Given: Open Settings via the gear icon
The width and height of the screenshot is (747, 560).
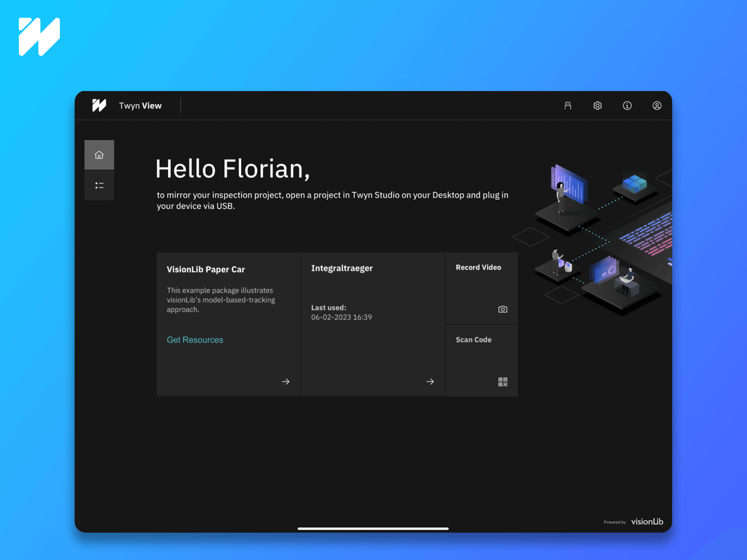Looking at the screenshot, I should [597, 106].
